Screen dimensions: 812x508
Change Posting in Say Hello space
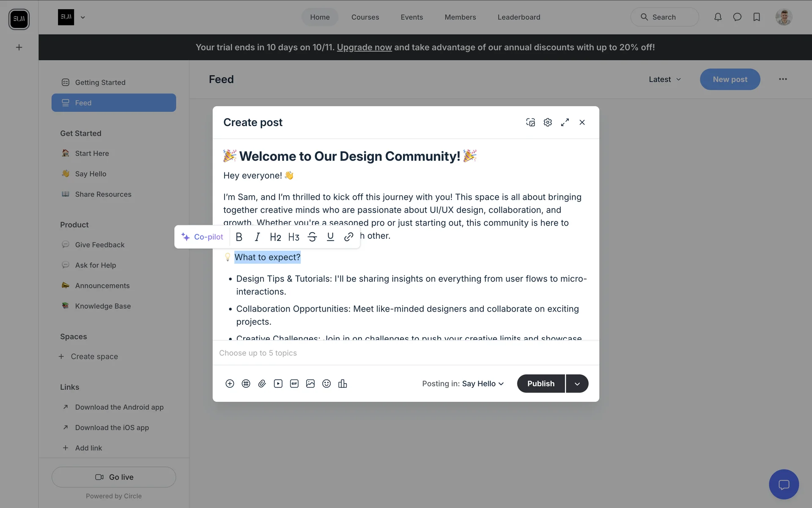[x=483, y=384]
